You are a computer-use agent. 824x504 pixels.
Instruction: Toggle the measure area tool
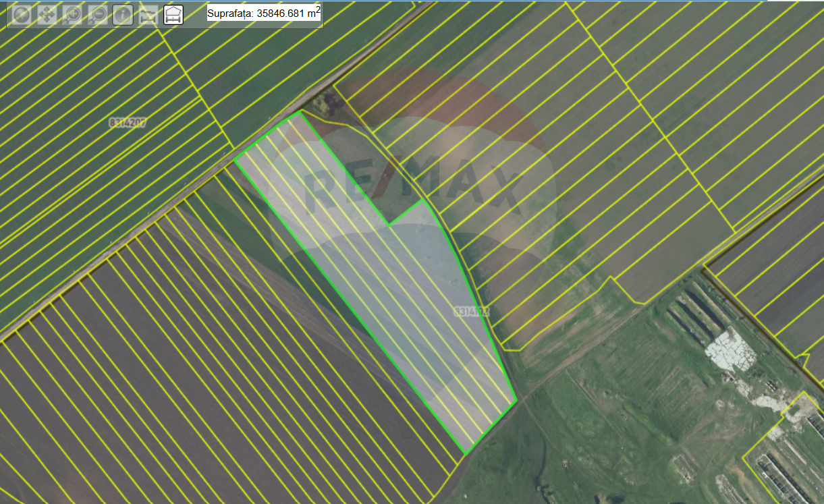coord(173,15)
